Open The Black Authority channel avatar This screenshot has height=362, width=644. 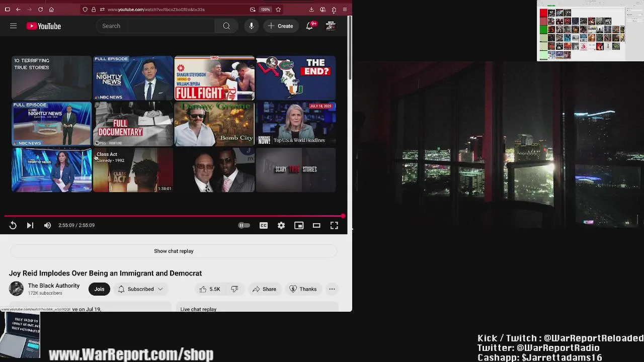click(16, 289)
